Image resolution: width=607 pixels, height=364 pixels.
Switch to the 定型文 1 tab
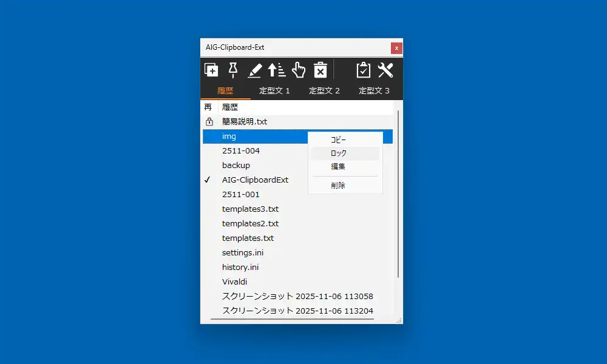pos(274,90)
